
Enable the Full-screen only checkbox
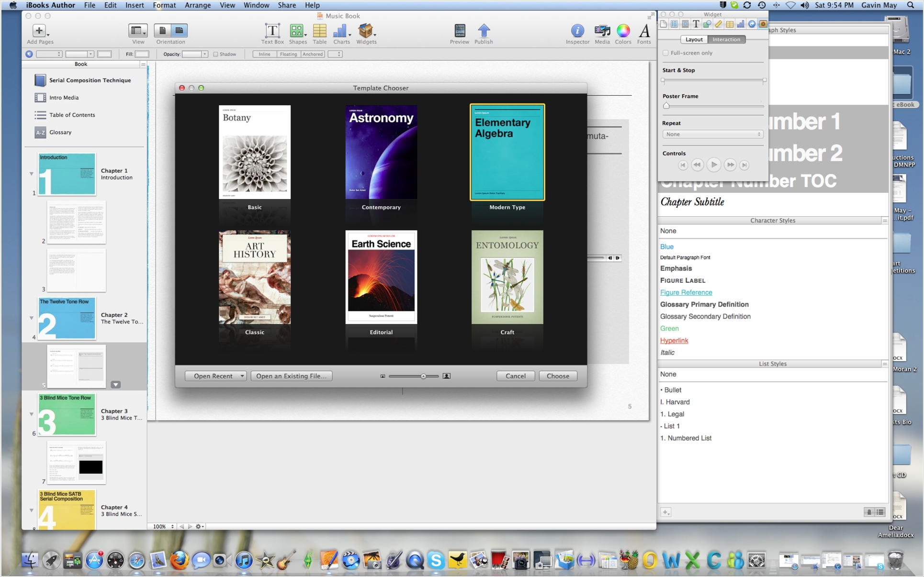pos(665,53)
